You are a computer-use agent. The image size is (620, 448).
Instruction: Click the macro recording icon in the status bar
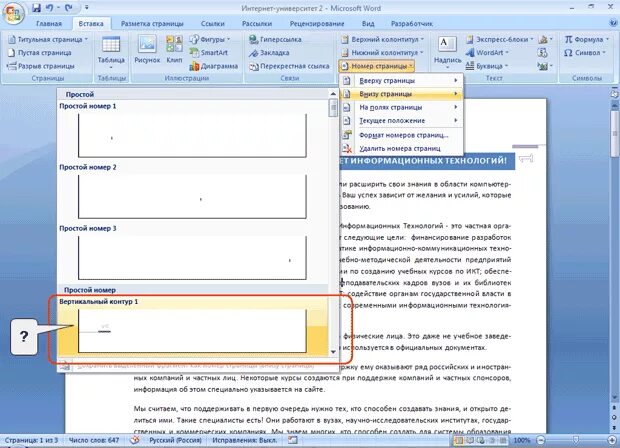click(x=292, y=440)
